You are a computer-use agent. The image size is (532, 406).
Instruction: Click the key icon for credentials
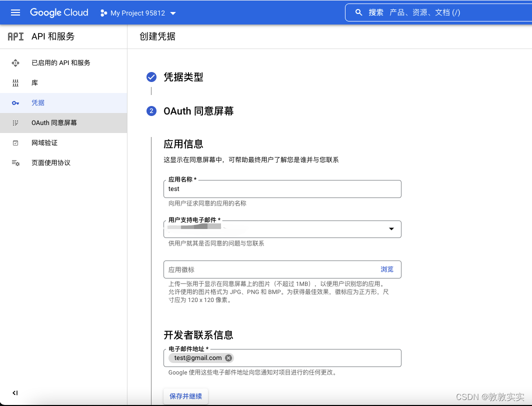(x=15, y=103)
